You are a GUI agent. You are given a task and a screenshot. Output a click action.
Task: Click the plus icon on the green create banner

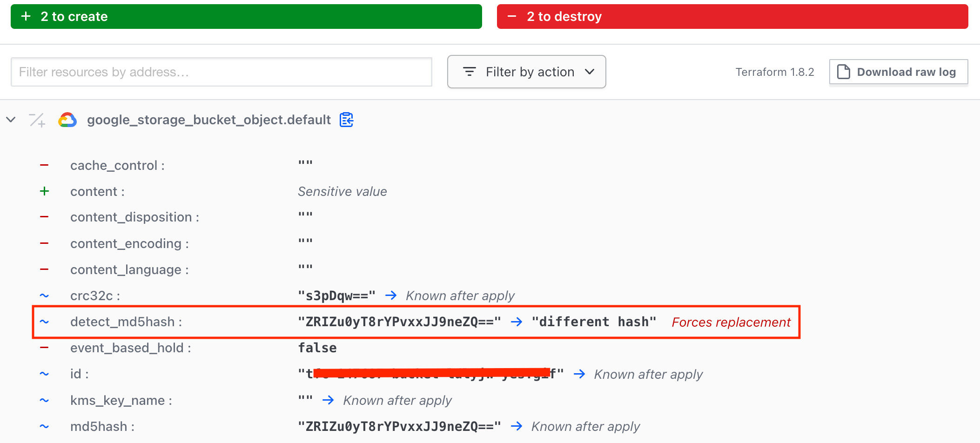click(27, 16)
